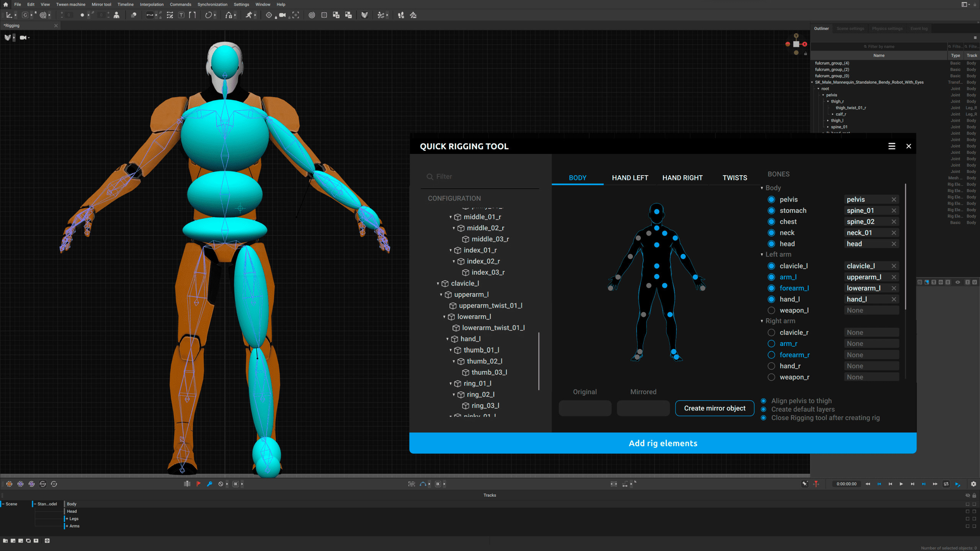The image size is (980, 551).
Task: Expand thigh_l in the Outliner
Action: [828, 121]
